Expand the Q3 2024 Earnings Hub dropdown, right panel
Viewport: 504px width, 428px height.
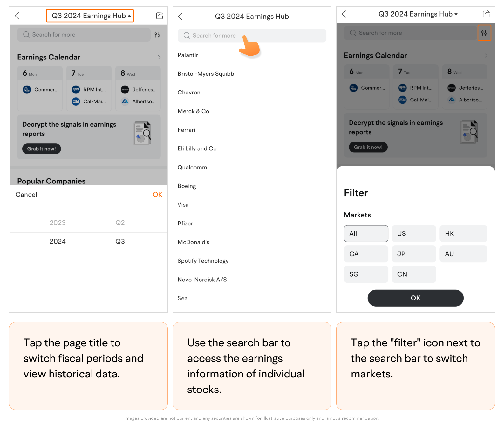point(418,14)
